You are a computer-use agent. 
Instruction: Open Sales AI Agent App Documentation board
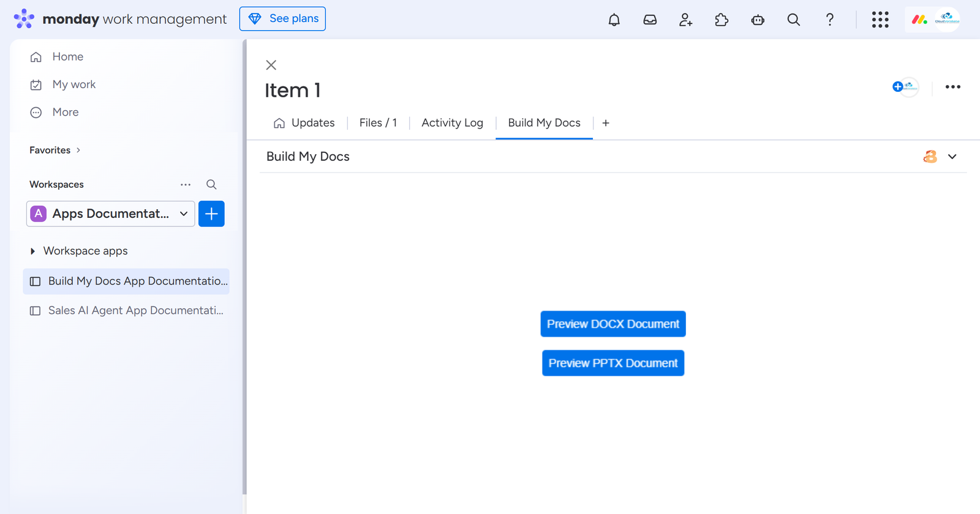[135, 310]
